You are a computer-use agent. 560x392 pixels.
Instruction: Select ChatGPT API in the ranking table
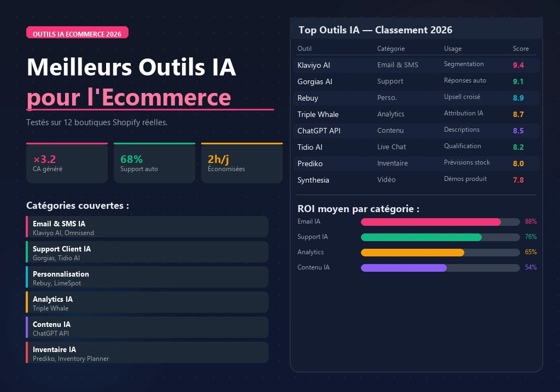(x=319, y=131)
